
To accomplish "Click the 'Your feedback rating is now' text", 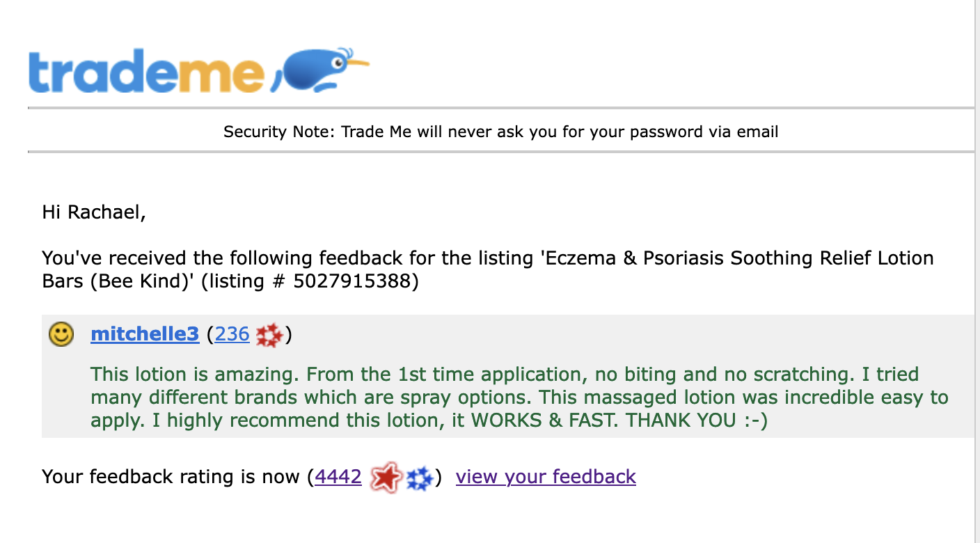I will tap(171, 477).
